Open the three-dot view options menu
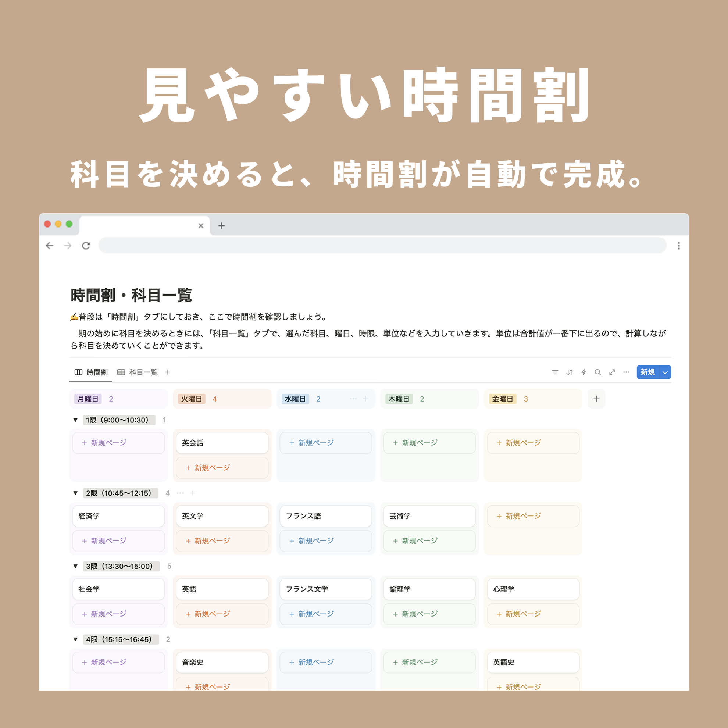Screen dimensions: 728x728 coord(626,372)
